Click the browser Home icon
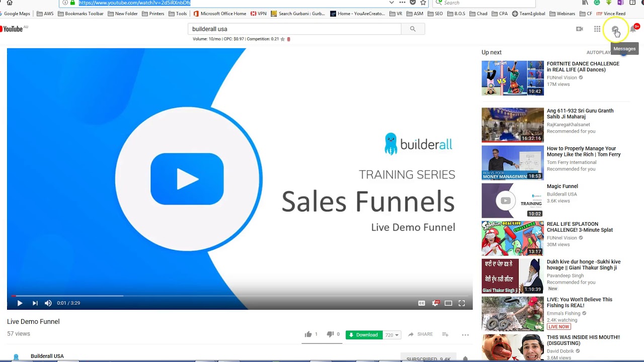Screen dimensions: 644x362 click(9, 3)
